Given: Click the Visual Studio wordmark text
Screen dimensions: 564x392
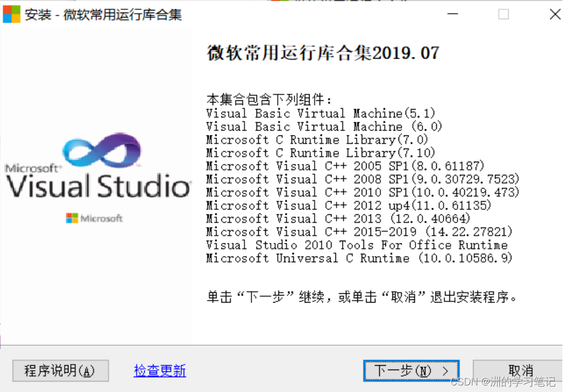Looking at the screenshot, I should coord(99,186).
